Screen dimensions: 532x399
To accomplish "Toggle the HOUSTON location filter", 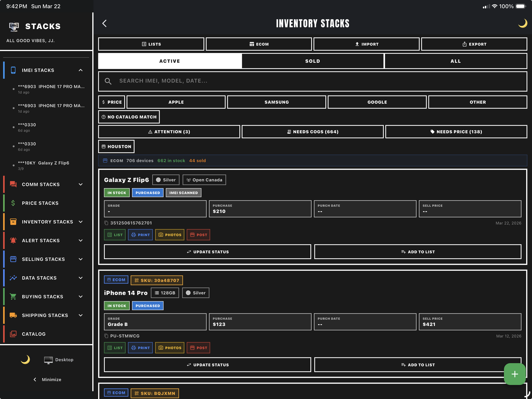I will click(x=116, y=146).
